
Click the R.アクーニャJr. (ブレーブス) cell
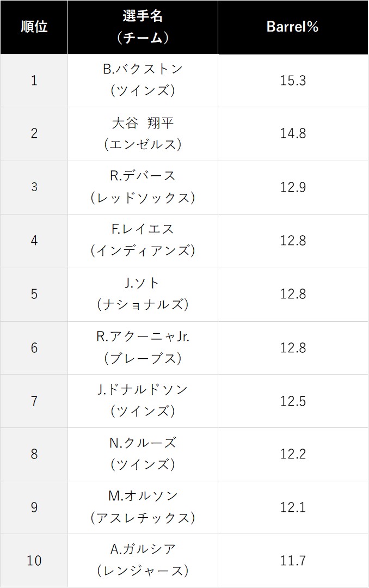[x=143, y=347]
